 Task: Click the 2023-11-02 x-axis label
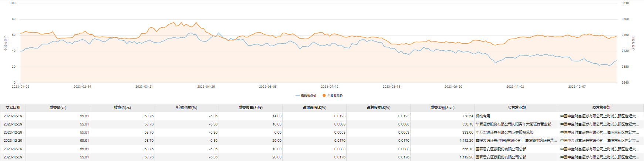click(x=515, y=87)
